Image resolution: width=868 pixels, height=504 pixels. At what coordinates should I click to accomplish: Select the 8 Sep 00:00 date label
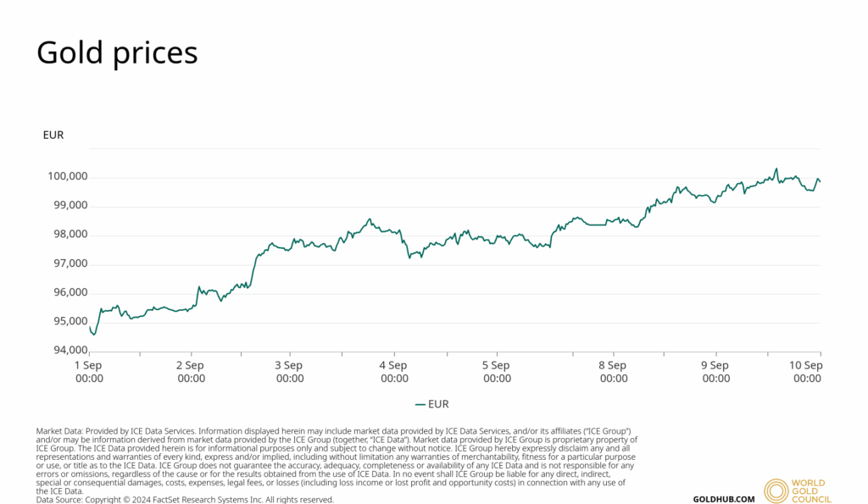point(613,372)
